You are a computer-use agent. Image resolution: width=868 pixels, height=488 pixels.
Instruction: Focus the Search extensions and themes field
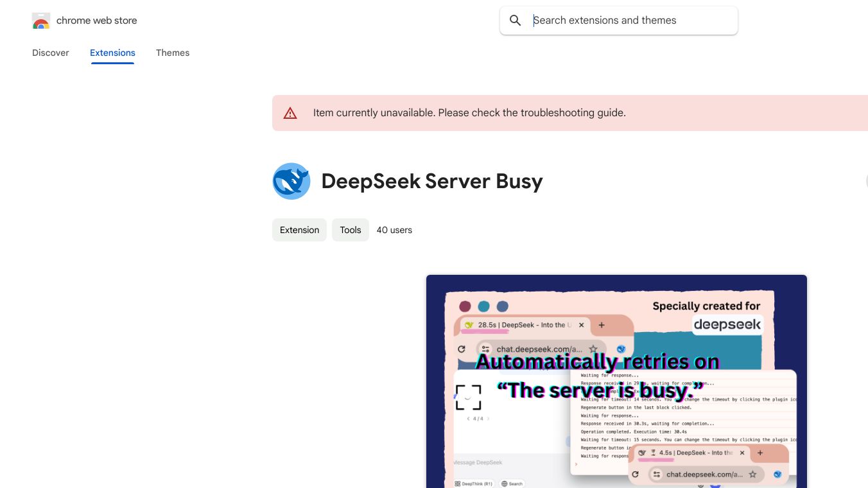click(x=619, y=21)
